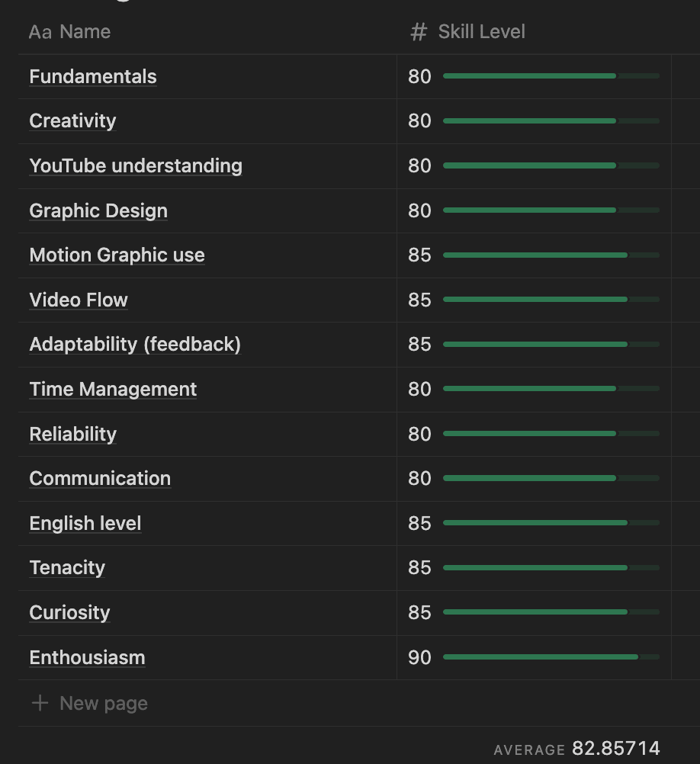700x764 pixels.
Task: Click the Aa icon beside Name header
Action: pos(40,32)
